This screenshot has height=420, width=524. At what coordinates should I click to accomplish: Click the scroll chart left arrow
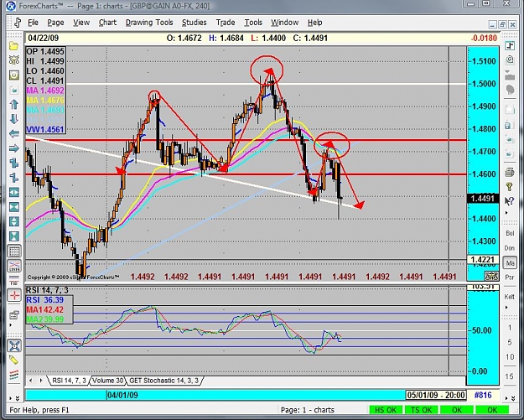coord(14,133)
